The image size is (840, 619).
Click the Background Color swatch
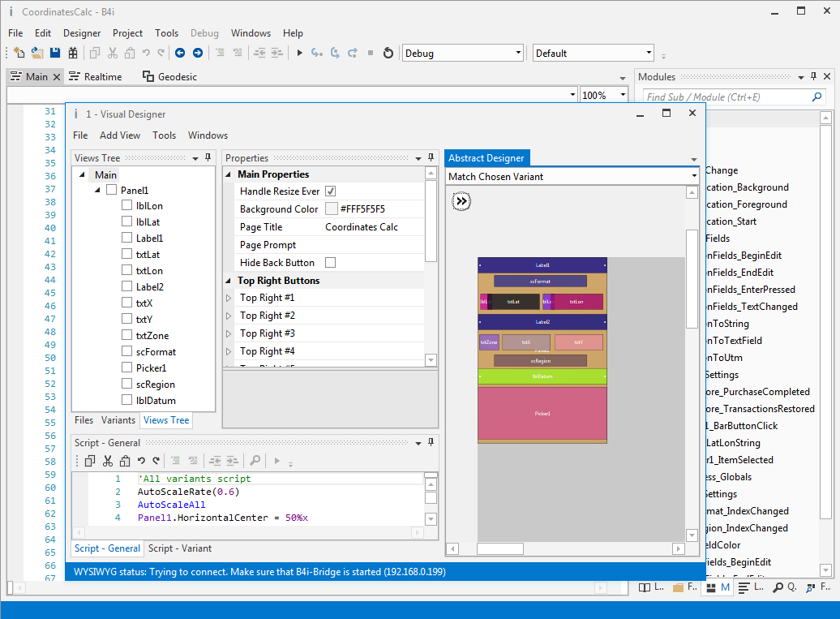click(331, 209)
